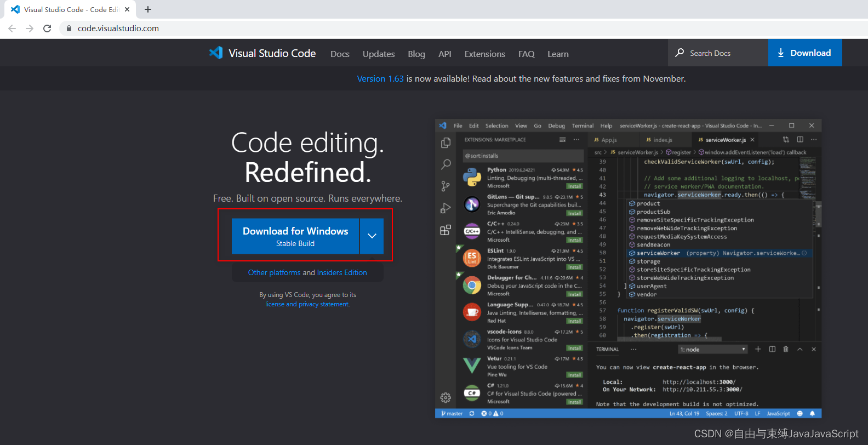
Task: Click the blue Download button in header
Action: click(805, 53)
